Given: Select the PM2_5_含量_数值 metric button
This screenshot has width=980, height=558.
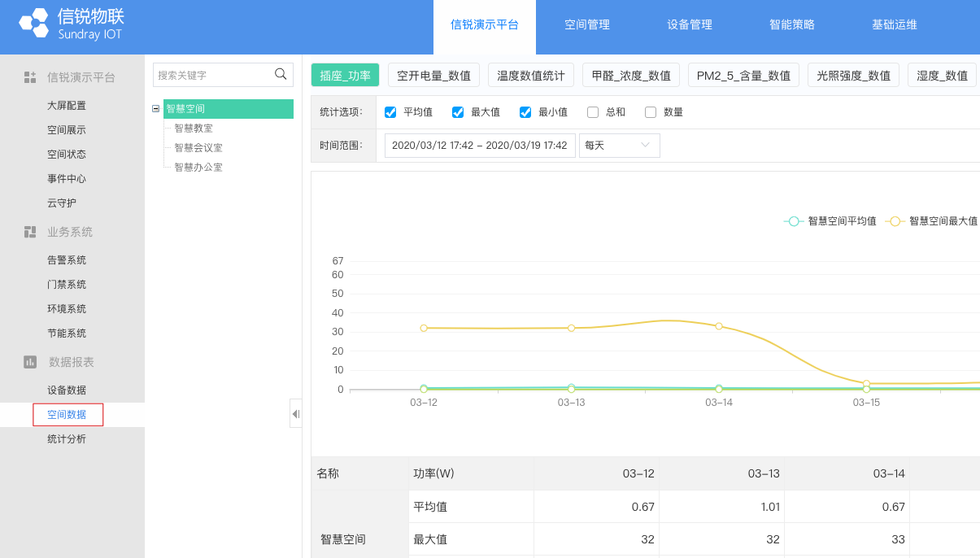Looking at the screenshot, I should pos(744,76).
